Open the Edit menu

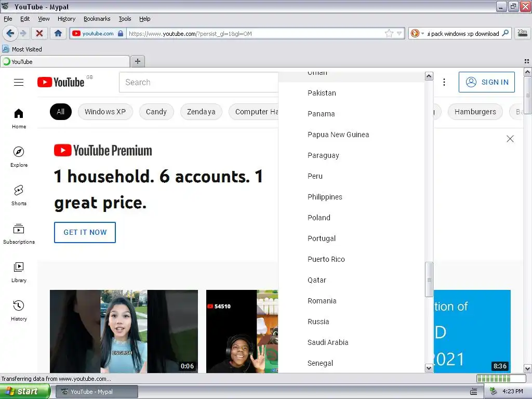pyautogui.click(x=25, y=19)
